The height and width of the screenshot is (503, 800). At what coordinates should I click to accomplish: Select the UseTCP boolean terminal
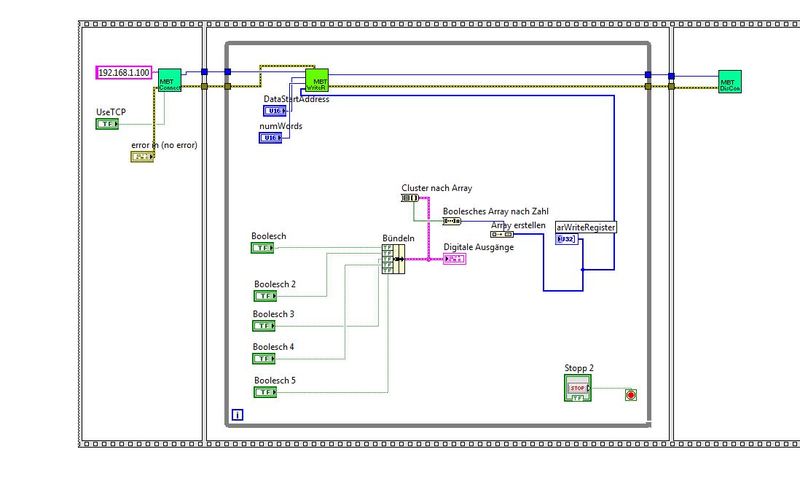pyautogui.click(x=107, y=123)
